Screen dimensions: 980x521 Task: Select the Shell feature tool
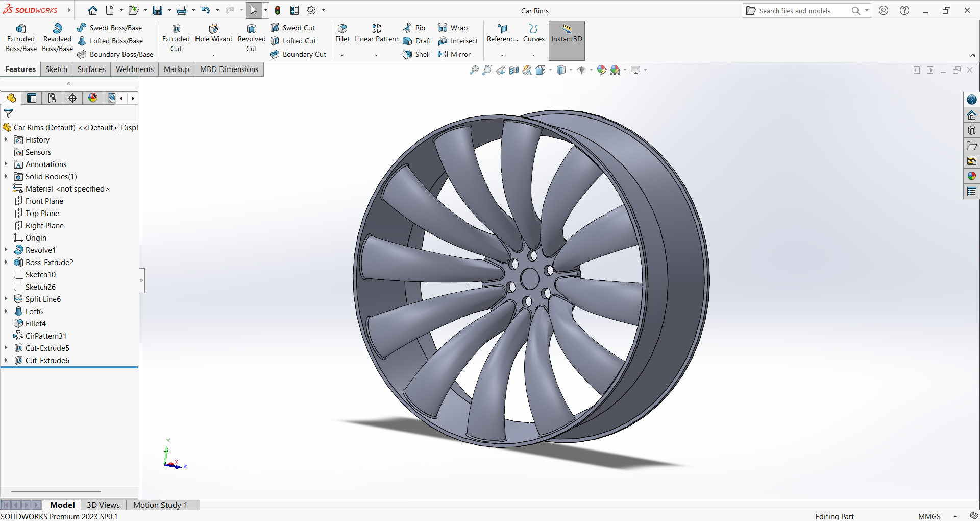pos(416,54)
